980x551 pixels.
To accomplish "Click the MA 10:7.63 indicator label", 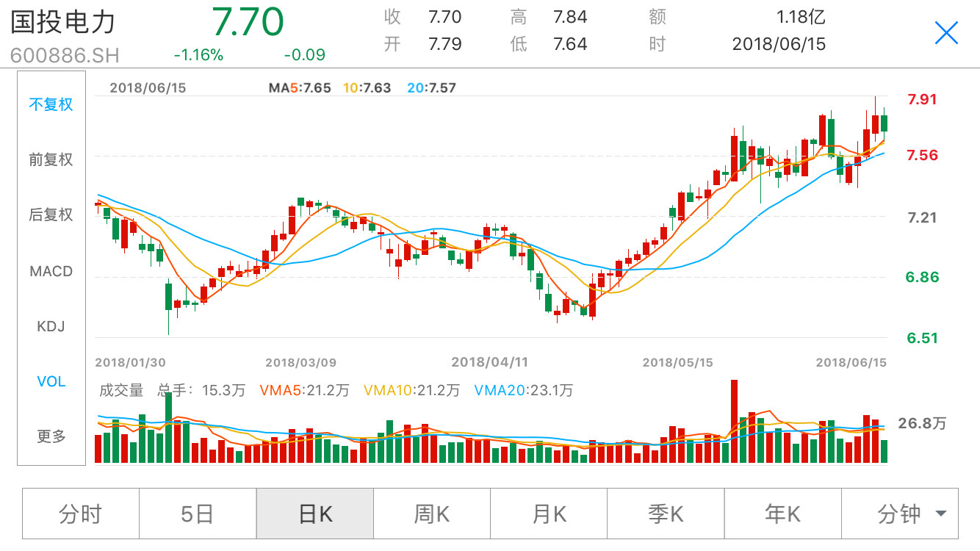I will tap(367, 88).
